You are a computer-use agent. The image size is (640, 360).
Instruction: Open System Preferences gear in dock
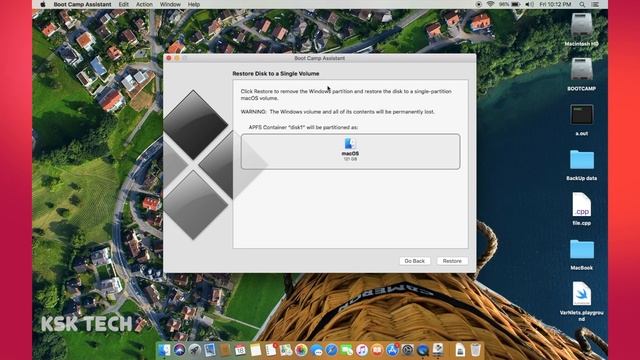click(407, 350)
